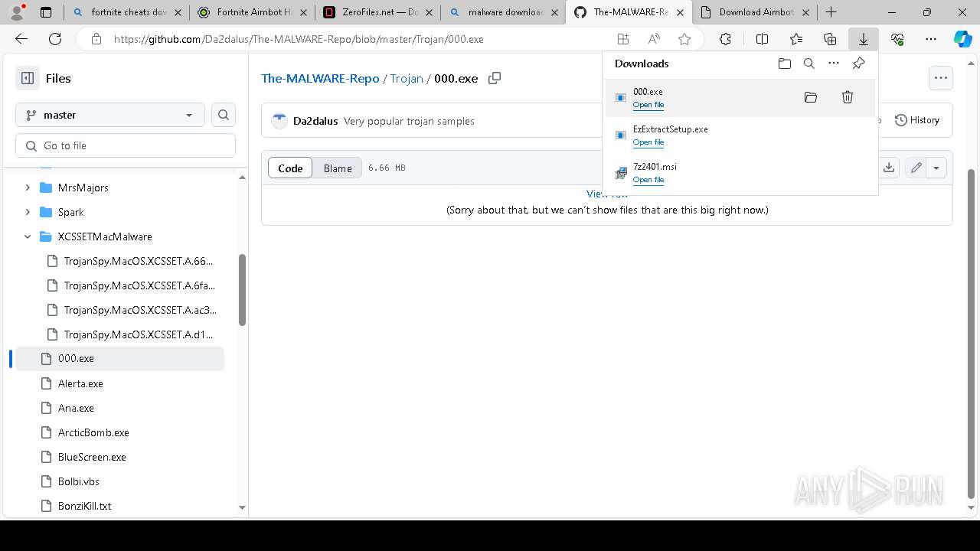The image size is (980, 551).
Task: Download raw file icon in file header
Action: click(x=889, y=168)
